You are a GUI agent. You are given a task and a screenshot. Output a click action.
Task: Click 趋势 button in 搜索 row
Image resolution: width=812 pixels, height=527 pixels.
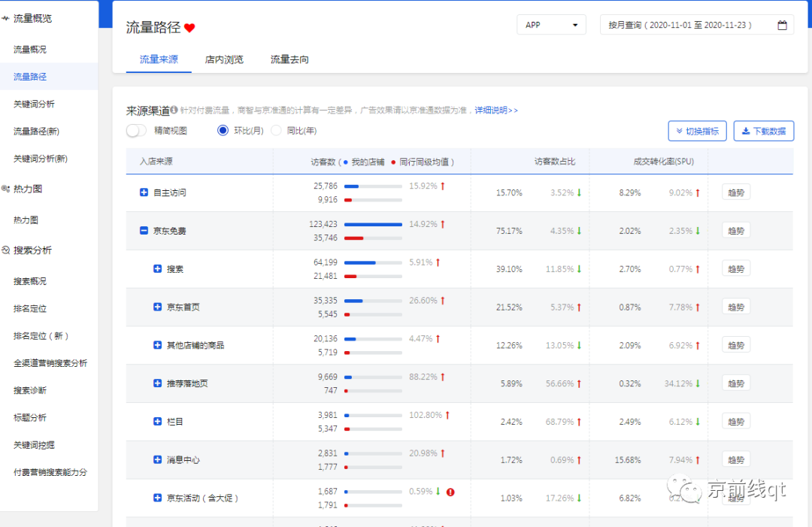click(736, 268)
